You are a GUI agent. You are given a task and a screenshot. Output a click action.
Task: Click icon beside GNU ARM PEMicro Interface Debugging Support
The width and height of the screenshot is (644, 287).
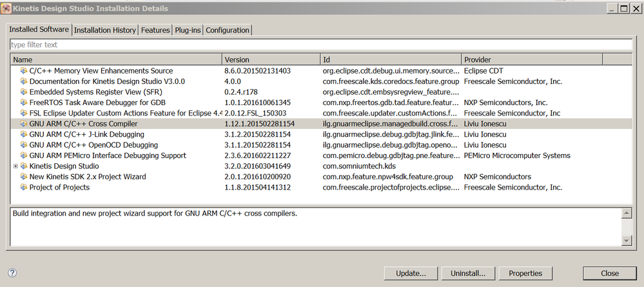24,155
